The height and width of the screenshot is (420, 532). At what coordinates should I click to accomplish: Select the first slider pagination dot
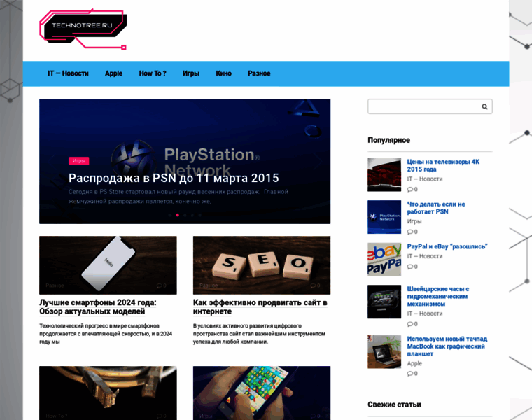click(x=170, y=215)
